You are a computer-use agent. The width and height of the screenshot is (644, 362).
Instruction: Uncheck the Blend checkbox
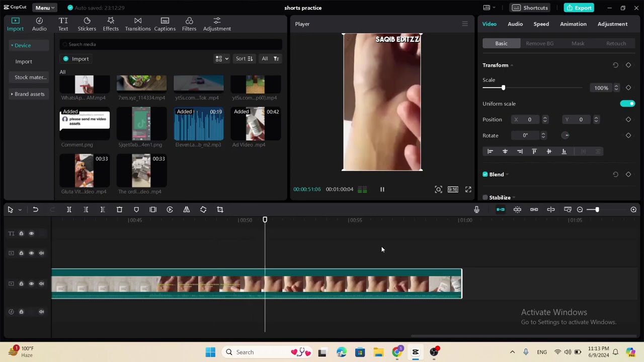point(486,174)
